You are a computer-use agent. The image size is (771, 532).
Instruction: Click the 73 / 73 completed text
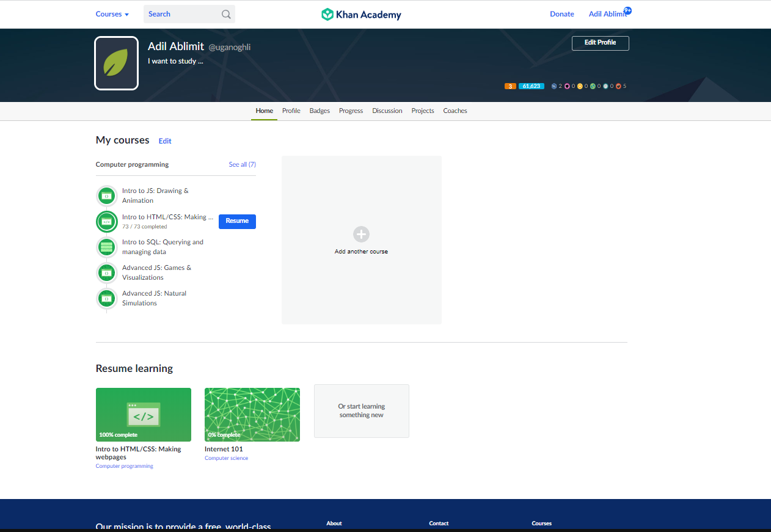click(145, 227)
